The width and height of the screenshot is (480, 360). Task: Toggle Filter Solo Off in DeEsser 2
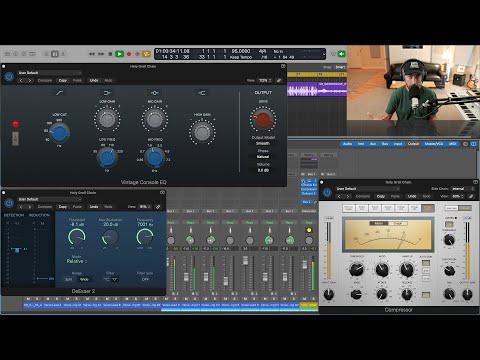click(145, 279)
